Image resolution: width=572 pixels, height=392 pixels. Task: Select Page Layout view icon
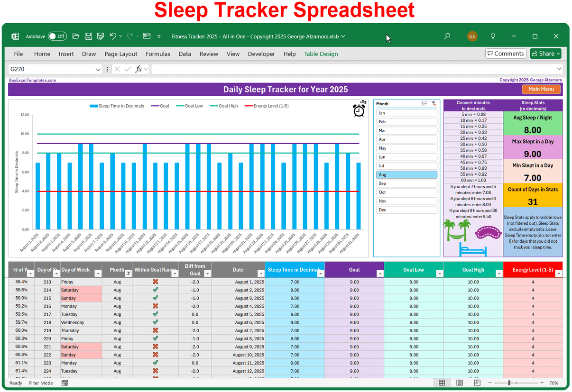click(x=459, y=383)
